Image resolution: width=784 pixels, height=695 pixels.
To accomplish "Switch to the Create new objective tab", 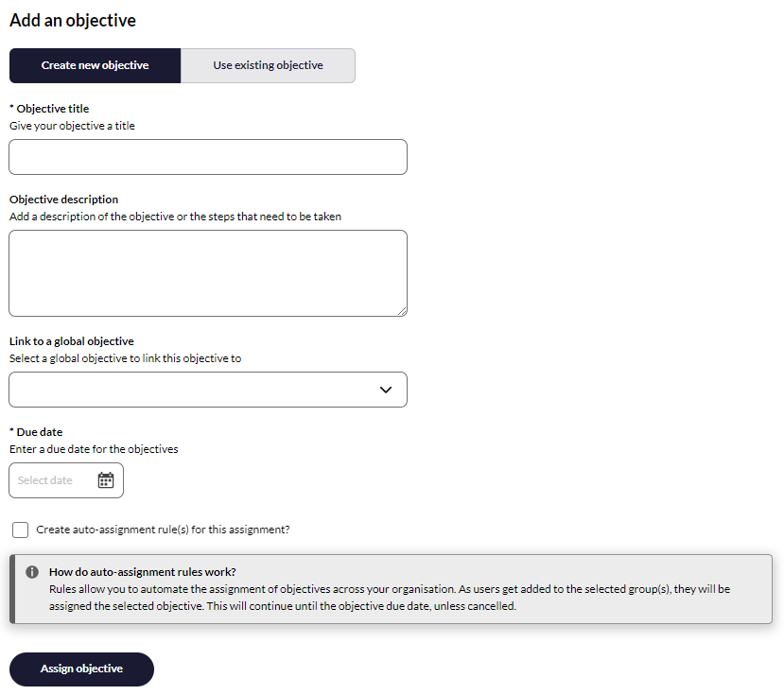I will click(x=95, y=66).
